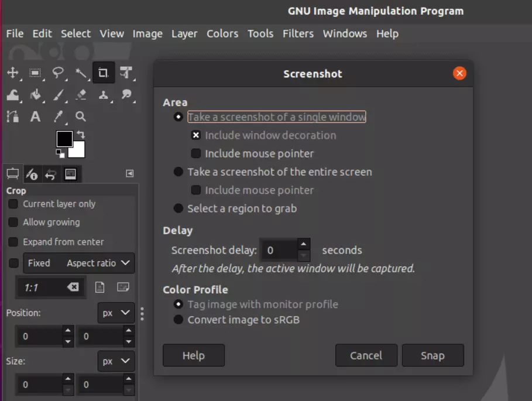
Task: Open the Filters menu
Action: 298,33
